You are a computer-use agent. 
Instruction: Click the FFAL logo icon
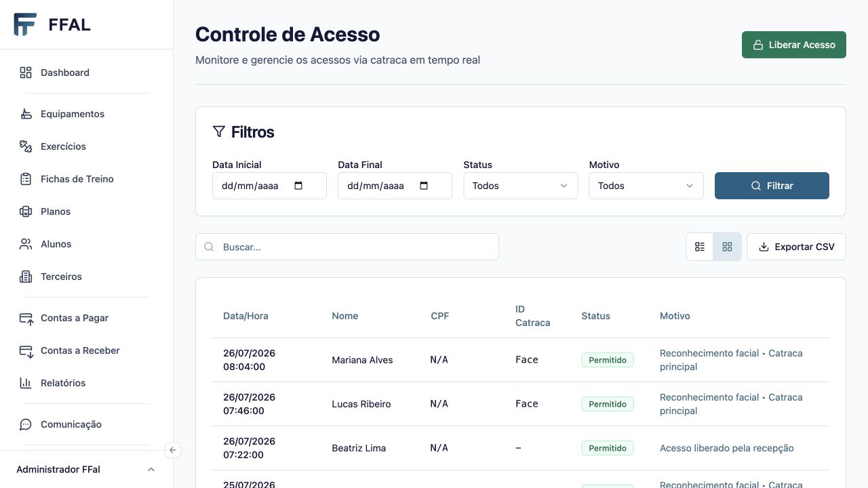click(25, 24)
